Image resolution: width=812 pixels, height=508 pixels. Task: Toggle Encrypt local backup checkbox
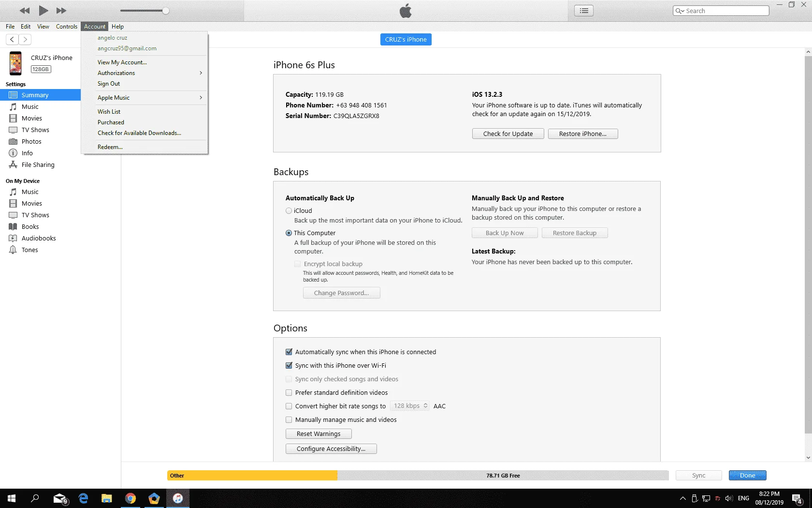tap(297, 264)
